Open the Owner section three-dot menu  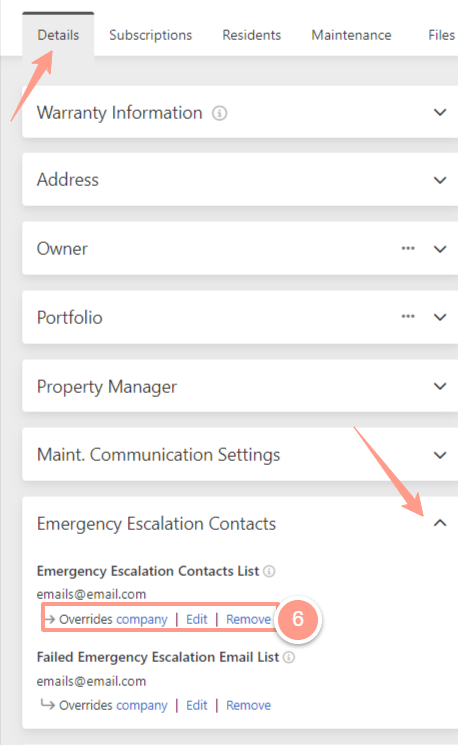(x=408, y=248)
